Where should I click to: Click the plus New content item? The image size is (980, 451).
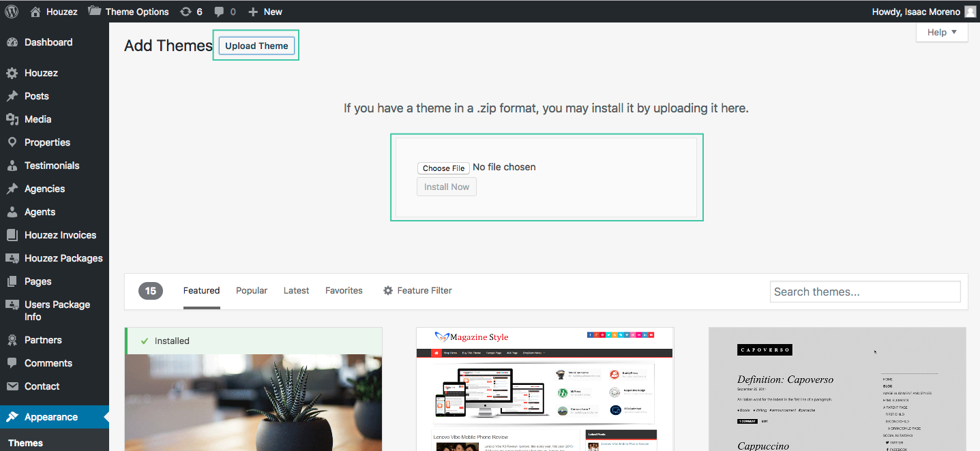tap(265, 12)
